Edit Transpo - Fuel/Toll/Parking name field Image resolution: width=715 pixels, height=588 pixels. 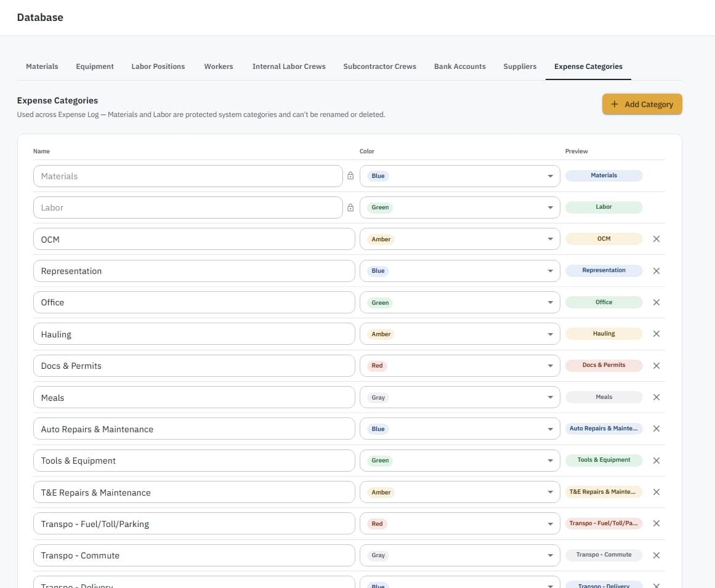click(x=194, y=523)
